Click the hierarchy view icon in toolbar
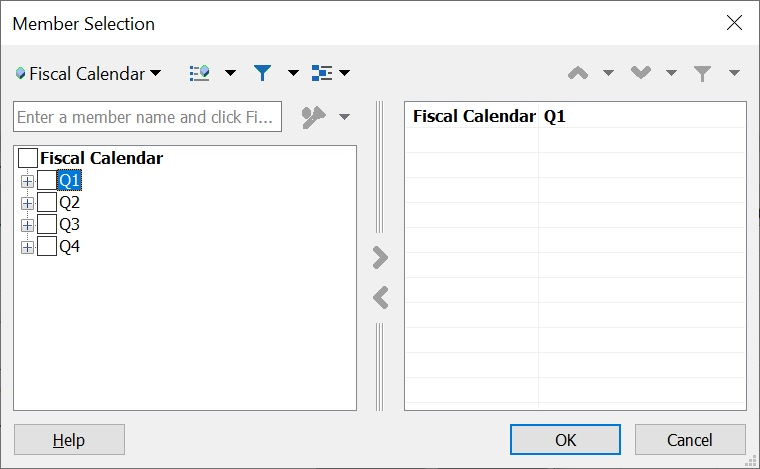760x469 pixels. [322, 73]
